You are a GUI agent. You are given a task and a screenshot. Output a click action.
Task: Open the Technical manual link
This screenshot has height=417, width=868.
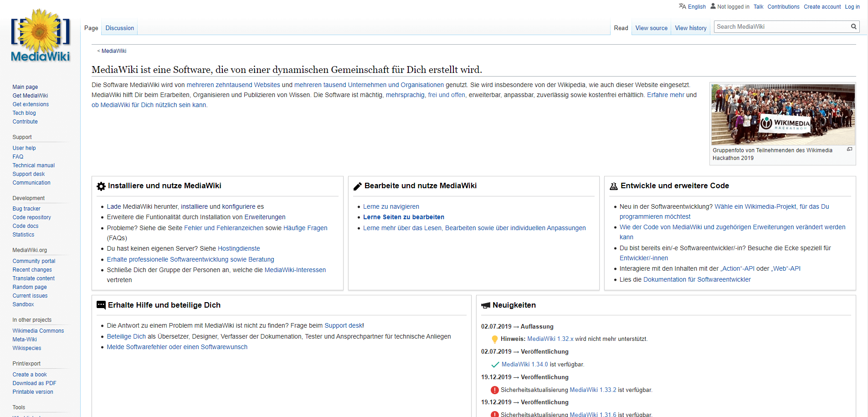pyautogui.click(x=34, y=165)
